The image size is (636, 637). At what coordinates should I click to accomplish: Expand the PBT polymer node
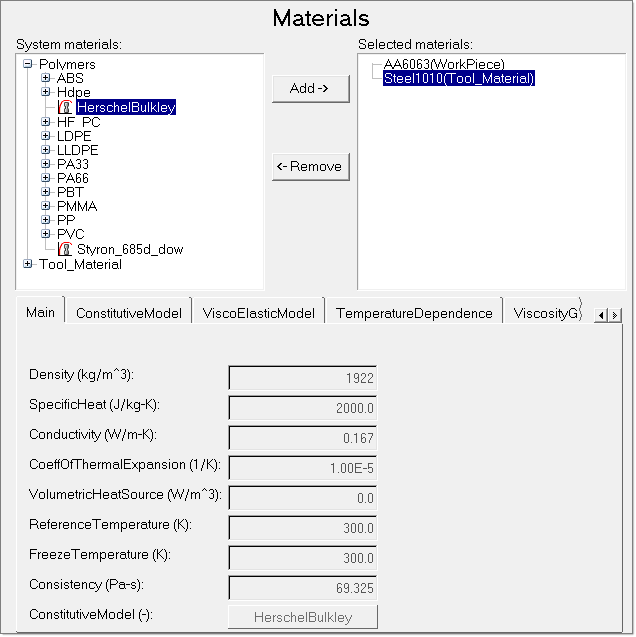[x=45, y=191]
